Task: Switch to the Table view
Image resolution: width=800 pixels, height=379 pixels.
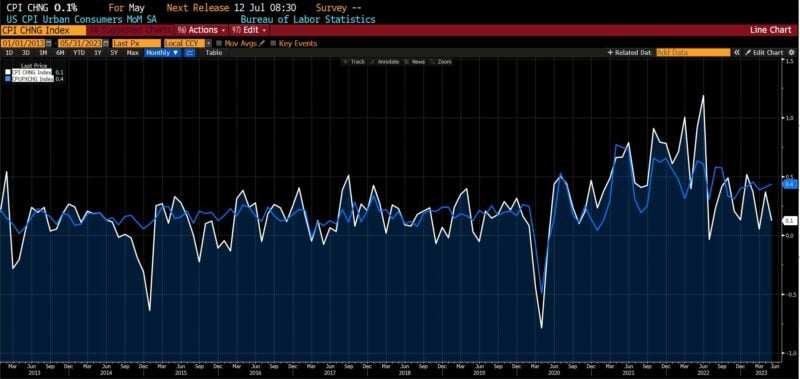Action: [x=214, y=53]
